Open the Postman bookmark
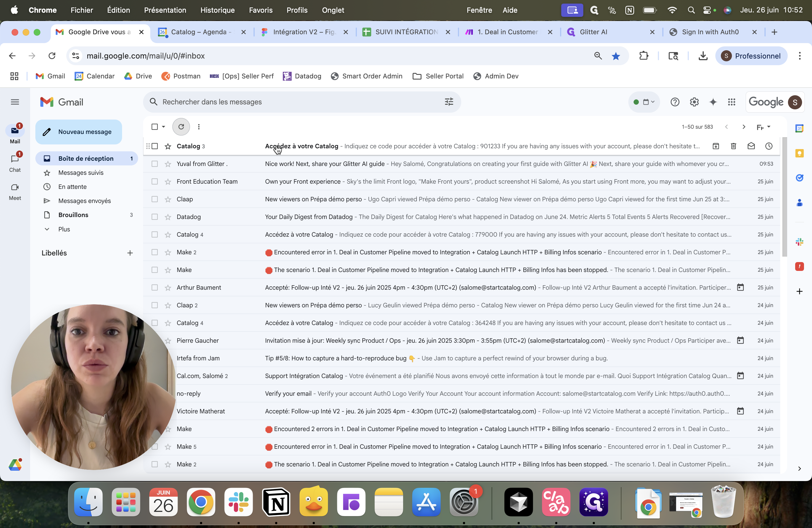The image size is (812, 528). [181, 76]
